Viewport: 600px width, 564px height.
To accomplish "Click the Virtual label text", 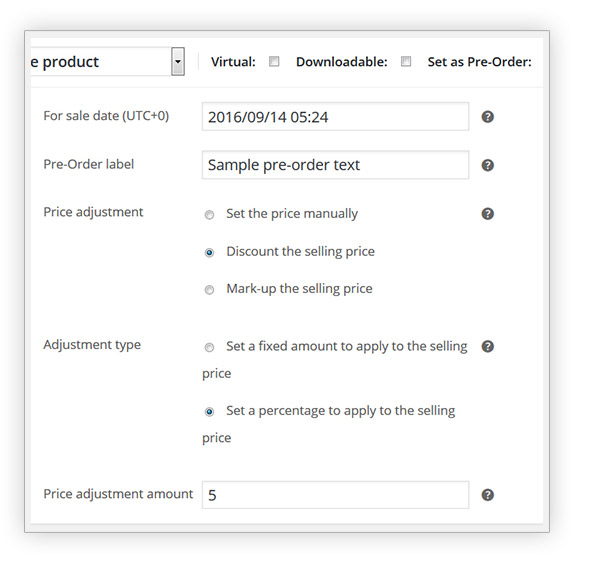I will click(233, 62).
